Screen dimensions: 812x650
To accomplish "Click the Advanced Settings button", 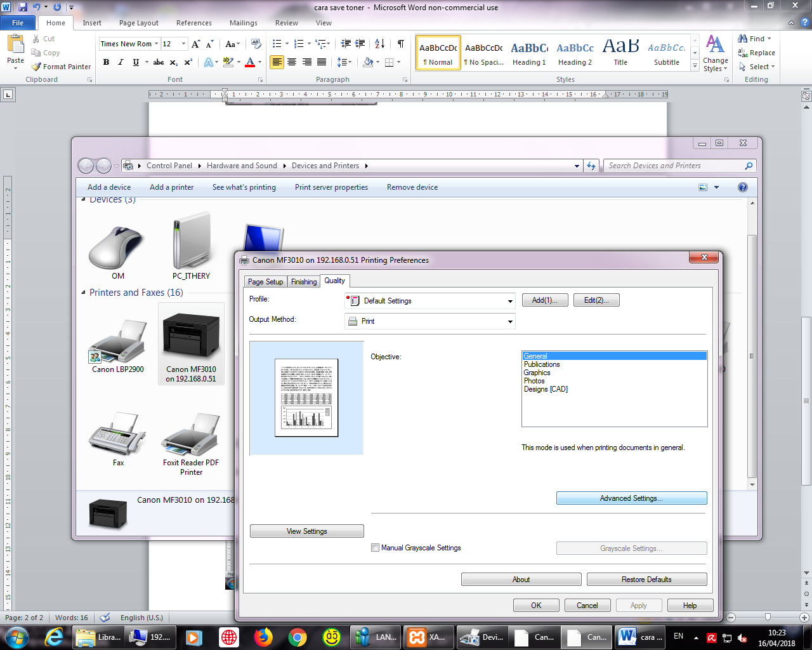I will coord(631,498).
